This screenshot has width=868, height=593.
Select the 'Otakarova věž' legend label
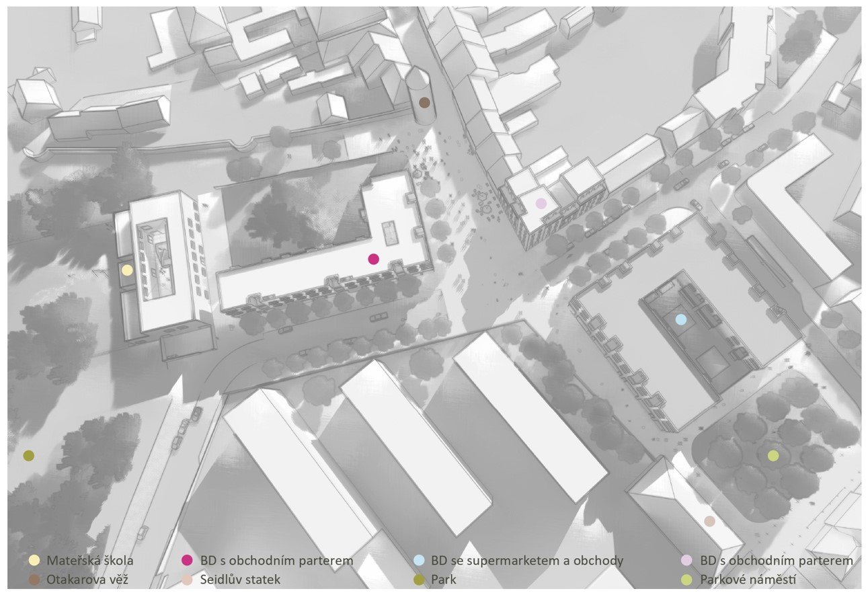(87, 579)
